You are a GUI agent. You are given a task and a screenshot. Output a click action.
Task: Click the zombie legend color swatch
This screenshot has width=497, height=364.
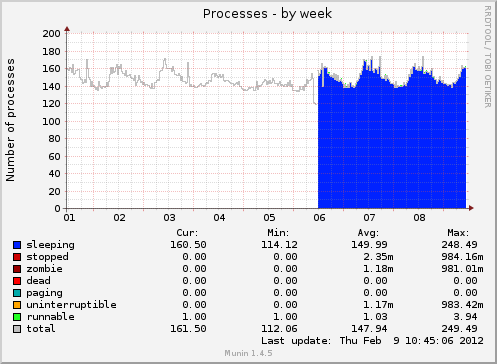pos(17,269)
